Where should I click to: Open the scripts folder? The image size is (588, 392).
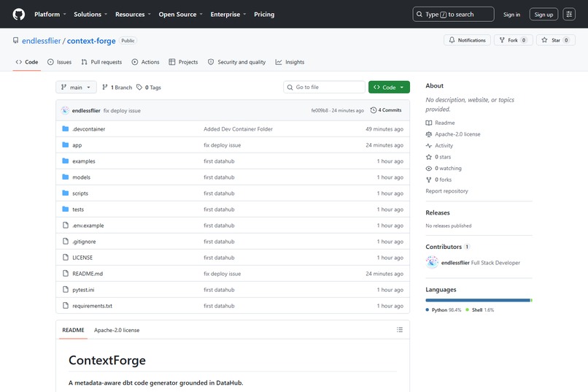pyautogui.click(x=80, y=193)
